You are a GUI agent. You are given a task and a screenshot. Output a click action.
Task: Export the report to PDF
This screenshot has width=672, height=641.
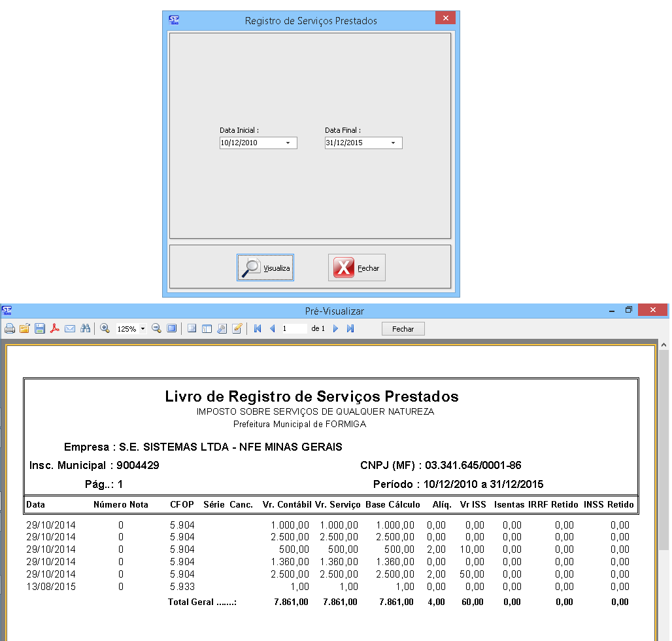[55, 329]
